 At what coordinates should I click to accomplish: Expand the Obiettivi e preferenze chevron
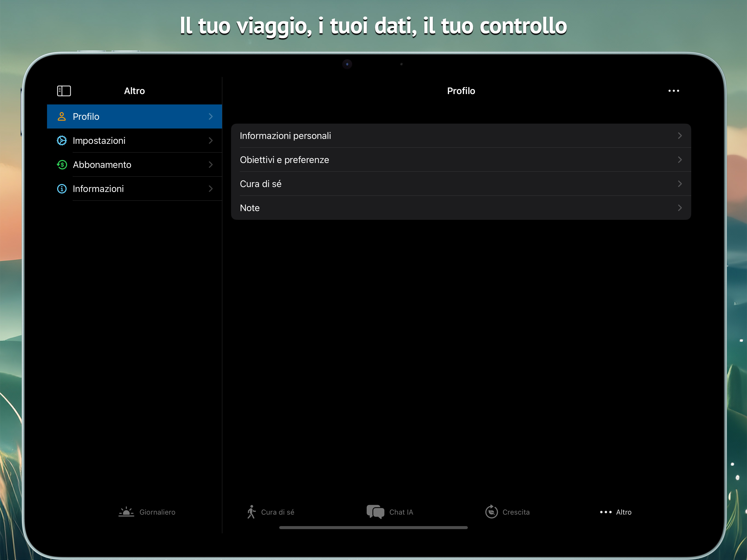click(x=680, y=160)
